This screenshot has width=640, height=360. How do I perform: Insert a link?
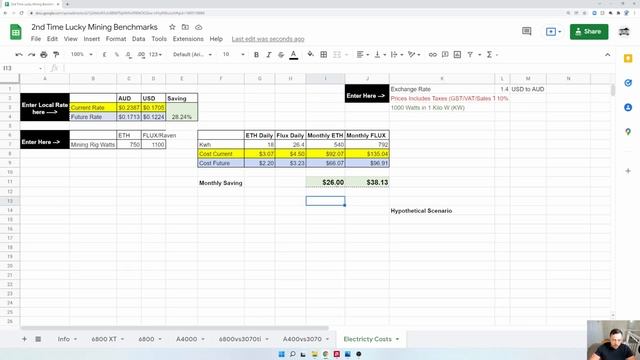tap(433, 55)
